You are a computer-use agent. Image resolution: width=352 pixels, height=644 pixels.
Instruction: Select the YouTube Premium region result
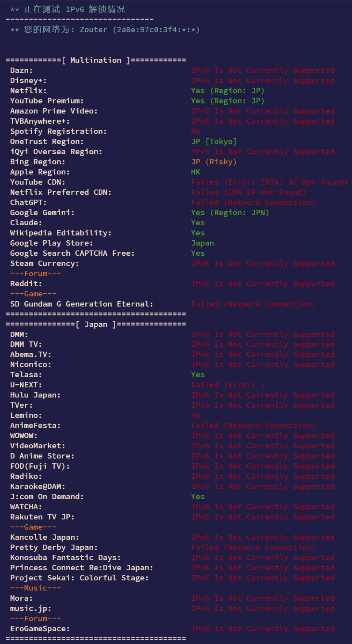pyautogui.click(x=227, y=101)
